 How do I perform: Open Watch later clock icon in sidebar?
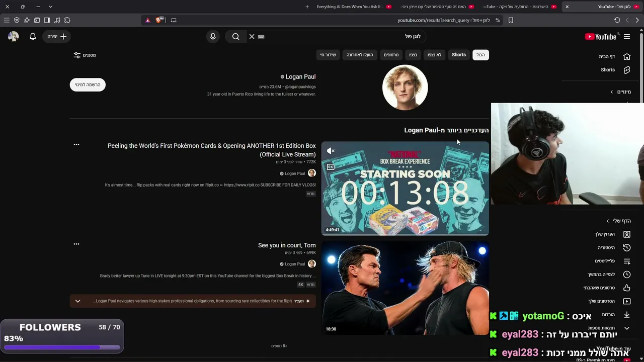(x=627, y=275)
